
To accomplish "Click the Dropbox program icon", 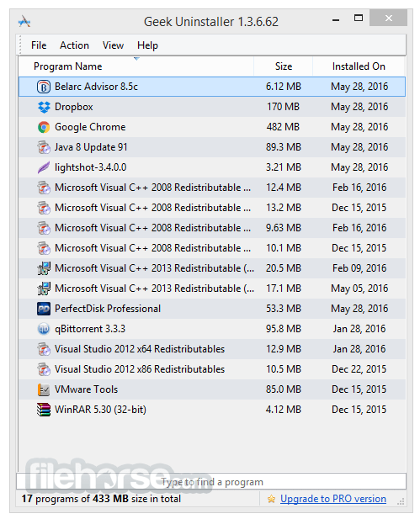I will coord(44,107).
